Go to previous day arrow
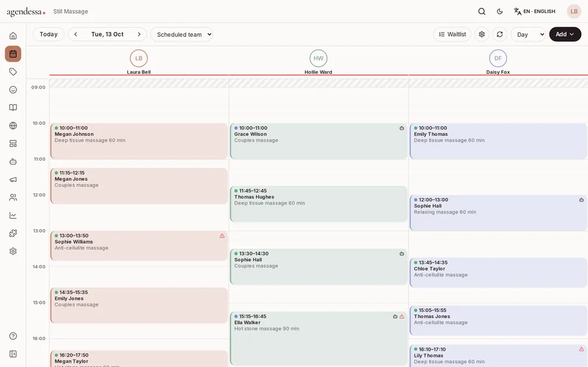Screen dimensions: 588x367 (x=75, y=34)
